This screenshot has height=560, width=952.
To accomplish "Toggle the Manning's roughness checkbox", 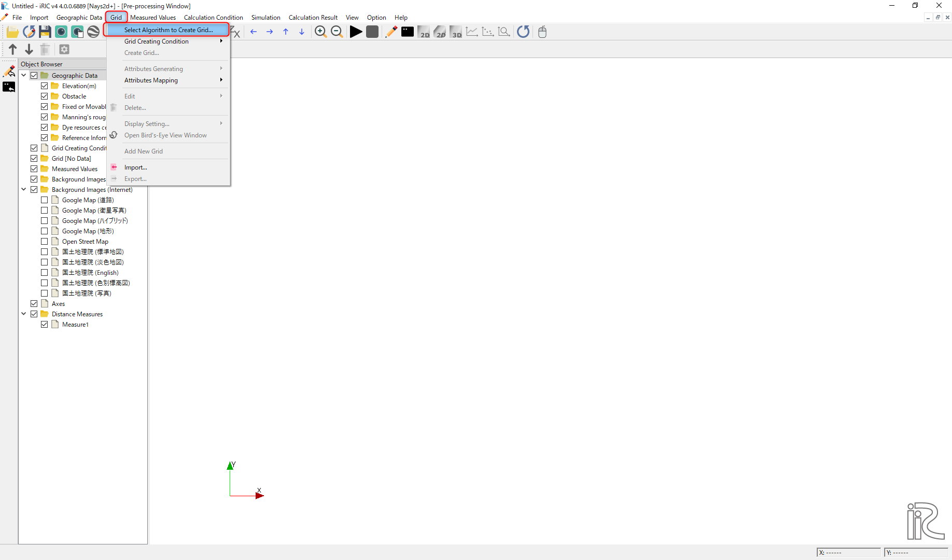I will [45, 117].
